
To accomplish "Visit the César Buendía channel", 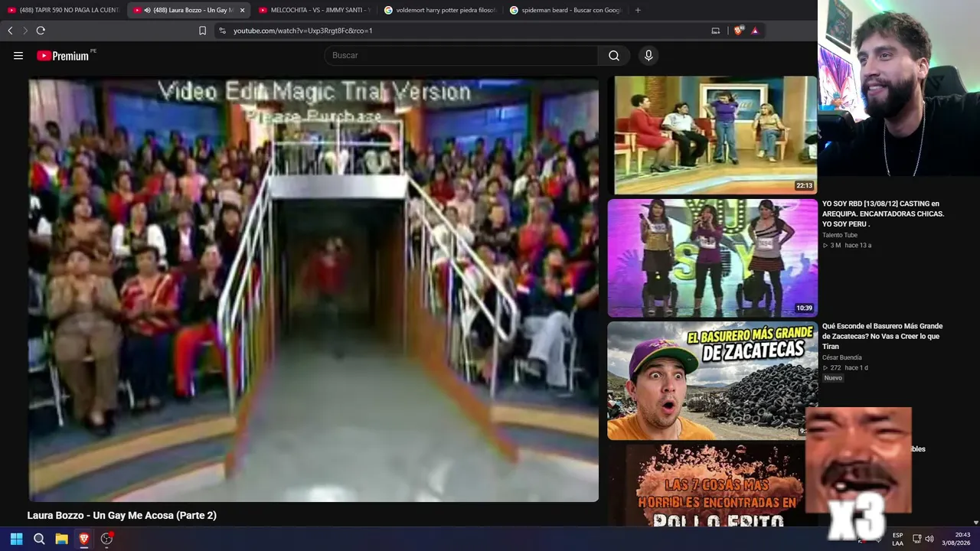I will (842, 357).
